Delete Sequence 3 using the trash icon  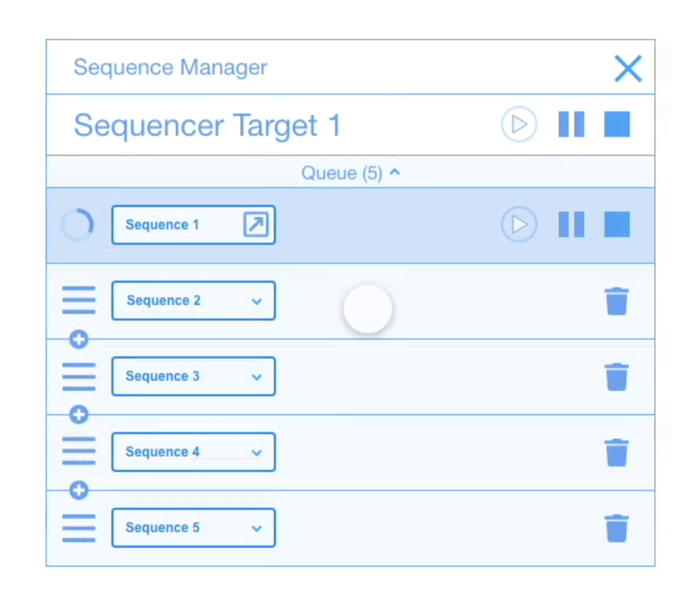617,376
